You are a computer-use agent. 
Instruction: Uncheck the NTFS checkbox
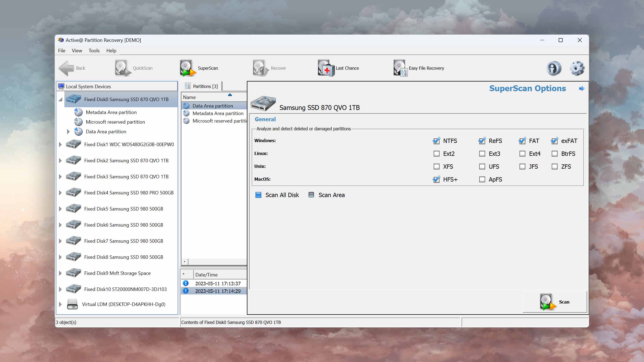click(437, 141)
